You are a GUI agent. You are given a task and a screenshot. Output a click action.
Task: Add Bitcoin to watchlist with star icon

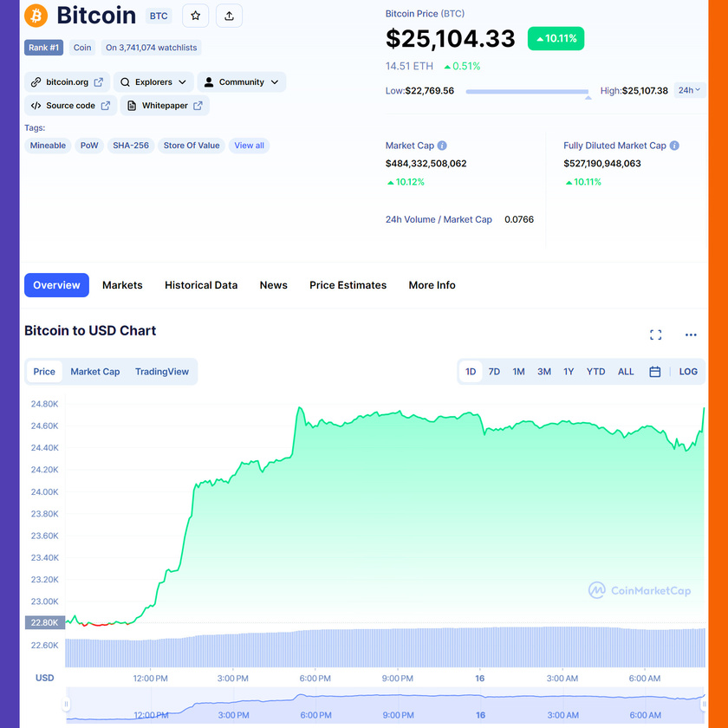pos(196,16)
